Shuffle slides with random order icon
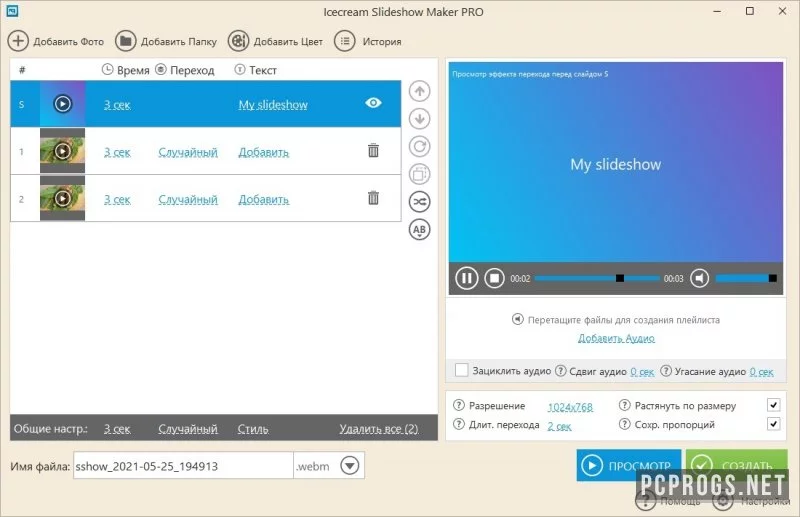This screenshot has width=800, height=517. (x=419, y=202)
